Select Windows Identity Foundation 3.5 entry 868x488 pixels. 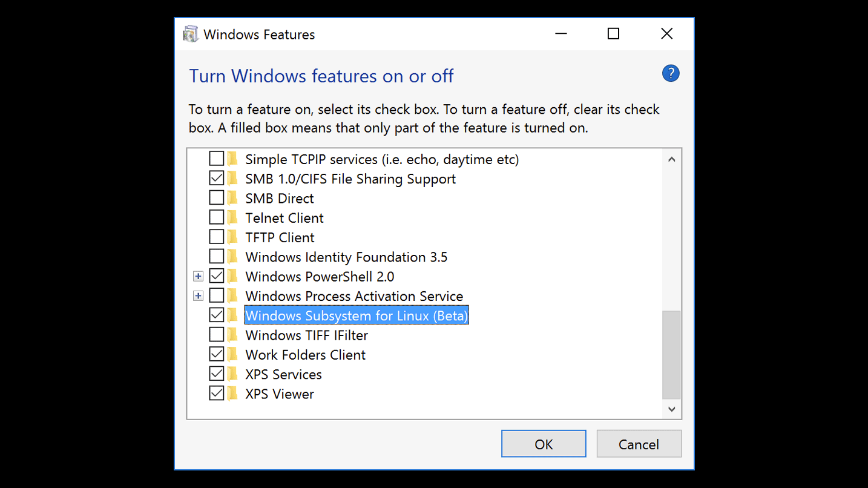tap(346, 257)
